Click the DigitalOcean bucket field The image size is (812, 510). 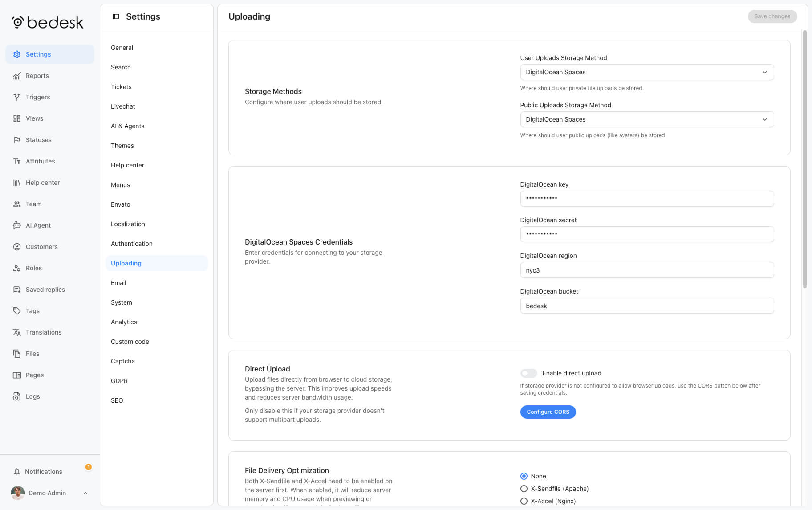[647, 306]
